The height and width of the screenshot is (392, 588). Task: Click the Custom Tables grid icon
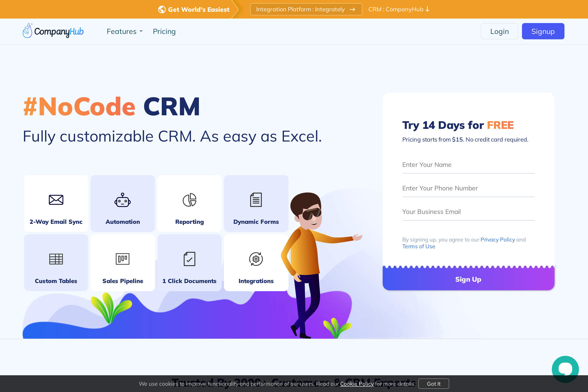click(x=56, y=259)
